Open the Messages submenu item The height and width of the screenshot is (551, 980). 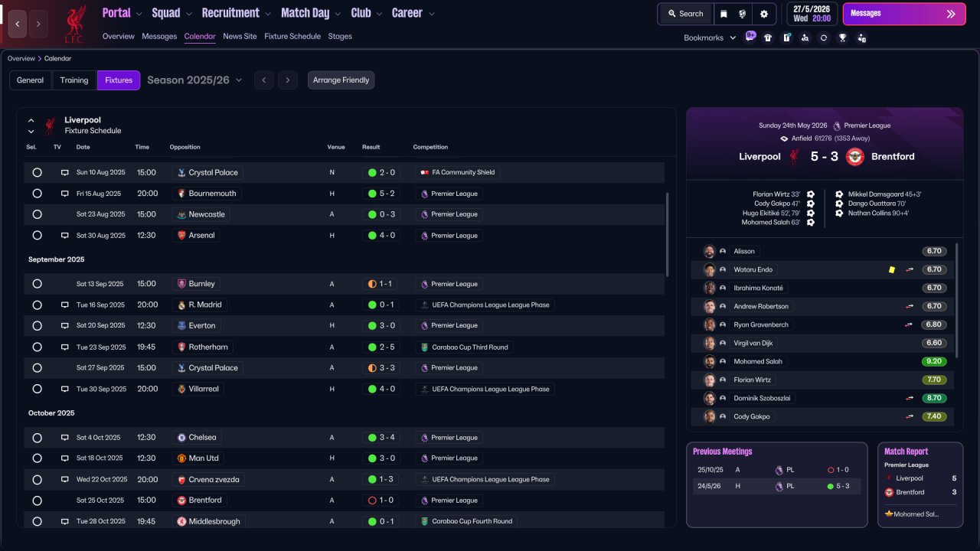click(159, 36)
